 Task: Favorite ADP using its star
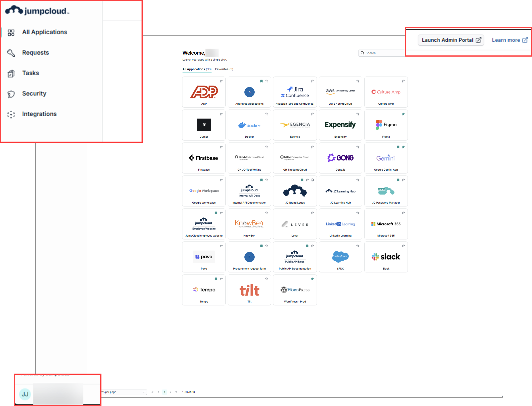(x=221, y=81)
